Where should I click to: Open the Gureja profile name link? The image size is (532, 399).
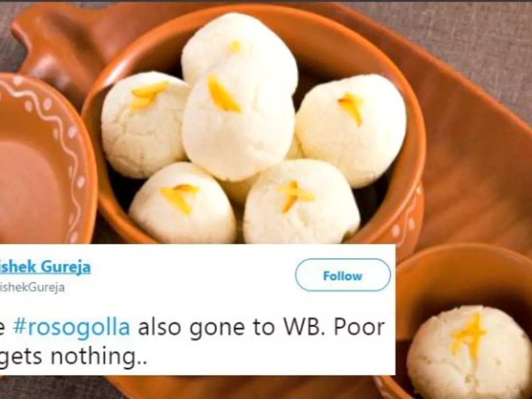(x=45, y=267)
